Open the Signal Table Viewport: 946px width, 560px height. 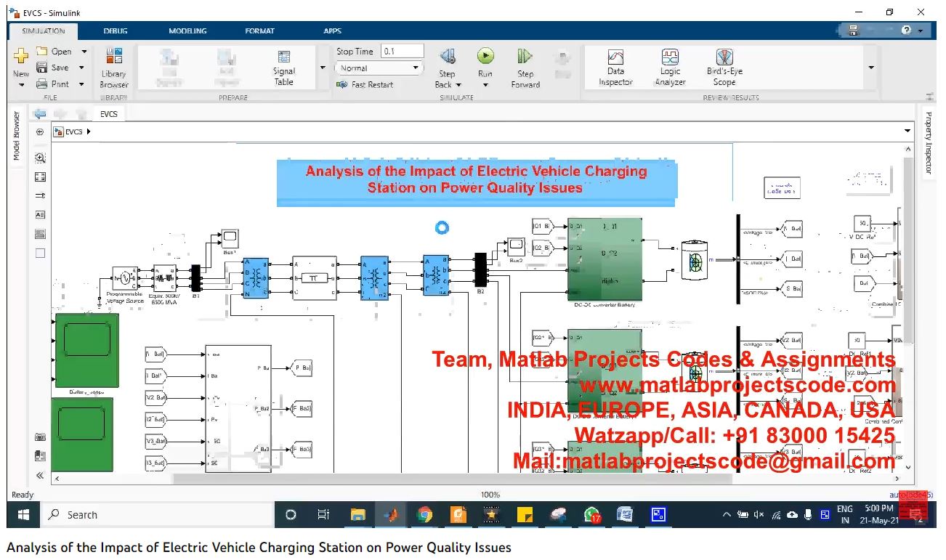[284, 67]
